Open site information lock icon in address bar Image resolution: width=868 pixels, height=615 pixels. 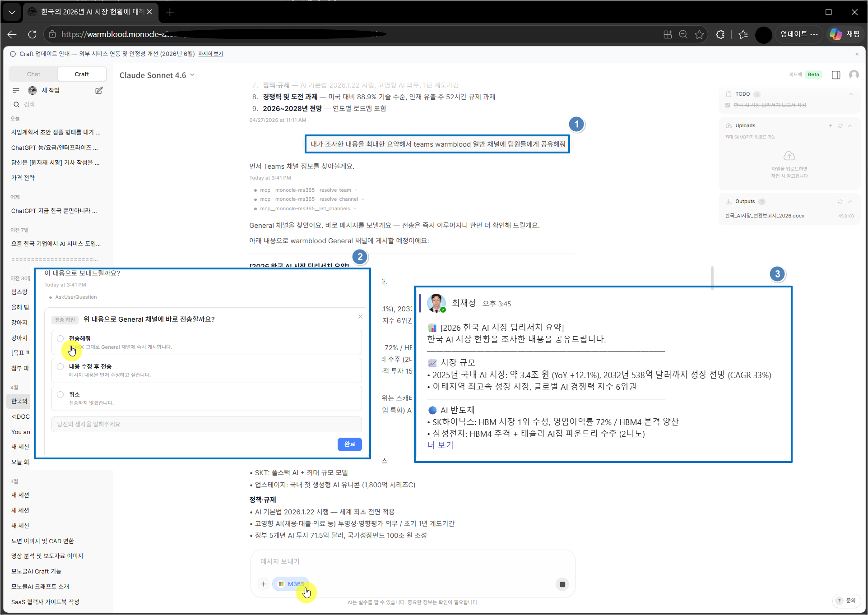52,34
